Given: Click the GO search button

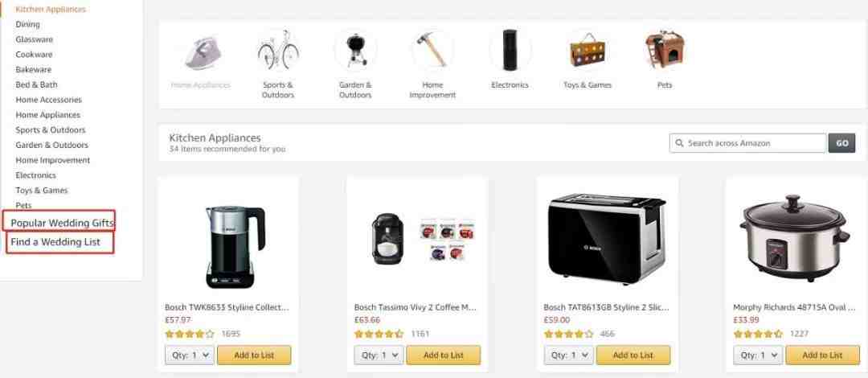Looking at the screenshot, I should pyautogui.click(x=841, y=143).
